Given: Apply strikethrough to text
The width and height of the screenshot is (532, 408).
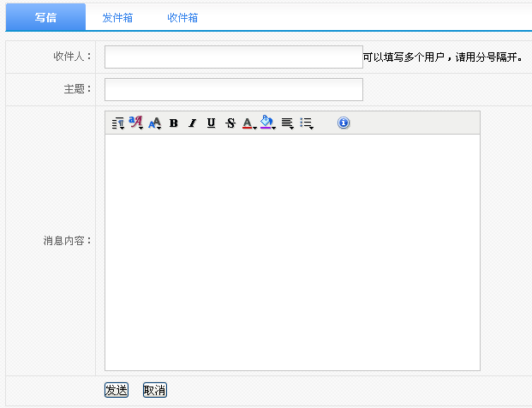Looking at the screenshot, I should coord(230,123).
